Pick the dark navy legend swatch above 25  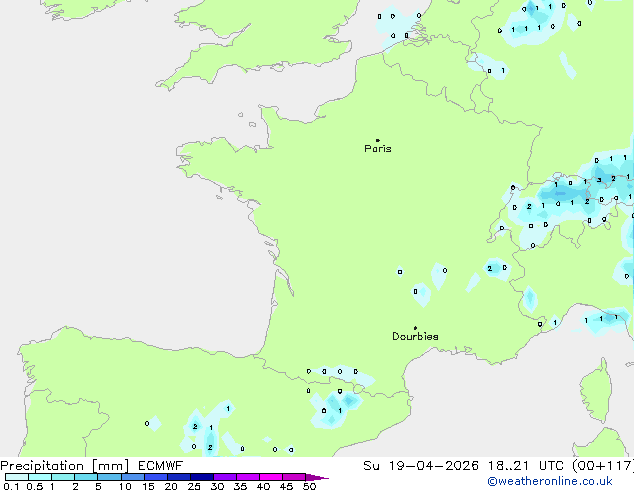[x=201, y=477]
